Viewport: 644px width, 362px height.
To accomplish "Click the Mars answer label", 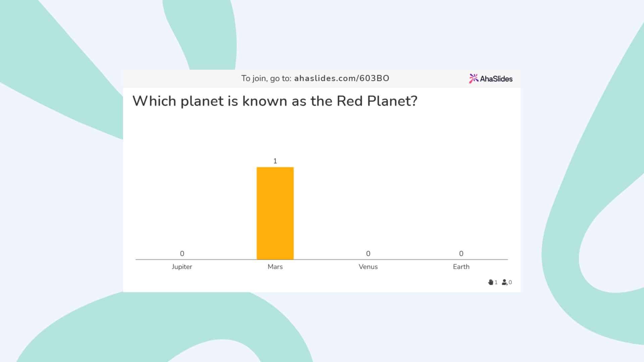I will click(275, 267).
